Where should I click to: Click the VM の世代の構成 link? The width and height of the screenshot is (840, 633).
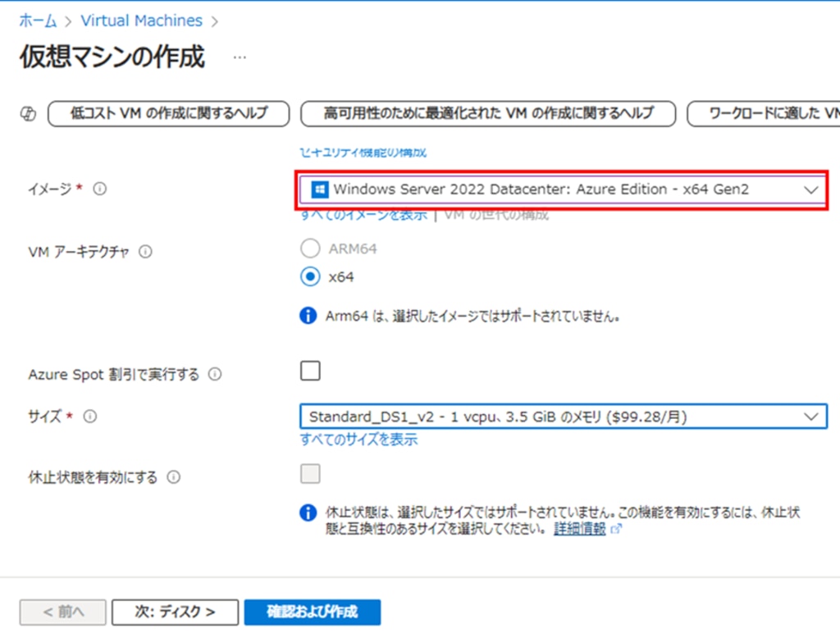(496, 216)
